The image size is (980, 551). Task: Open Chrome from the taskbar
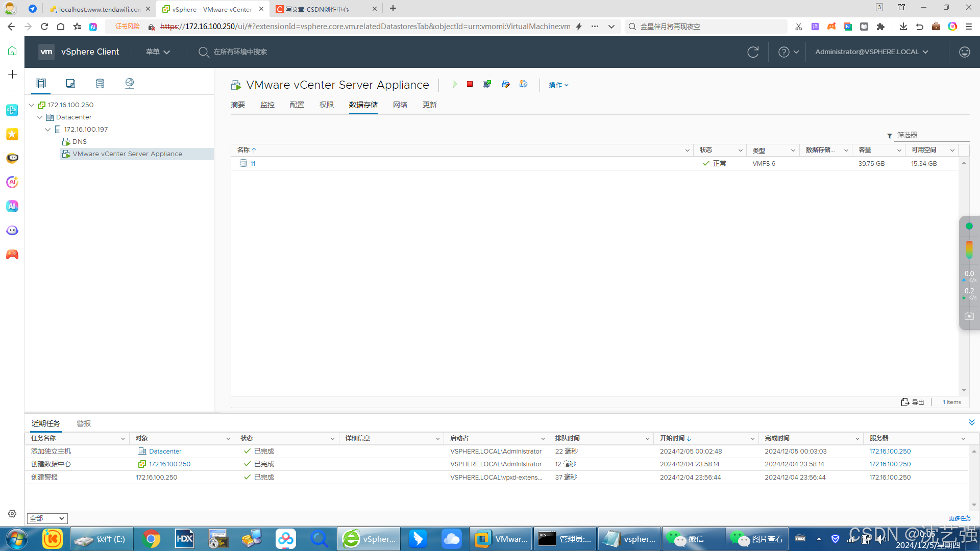click(151, 539)
